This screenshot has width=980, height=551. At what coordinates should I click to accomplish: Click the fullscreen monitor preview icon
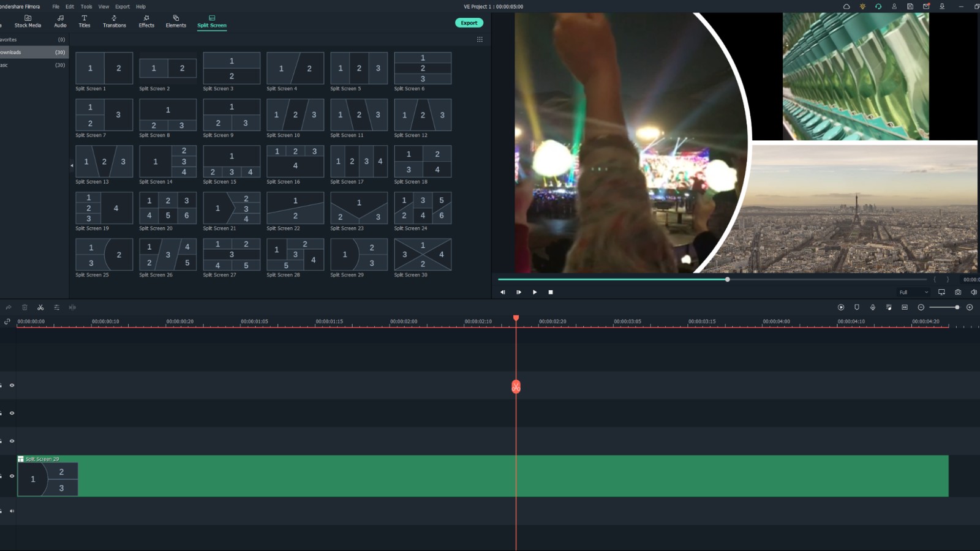click(x=941, y=292)
